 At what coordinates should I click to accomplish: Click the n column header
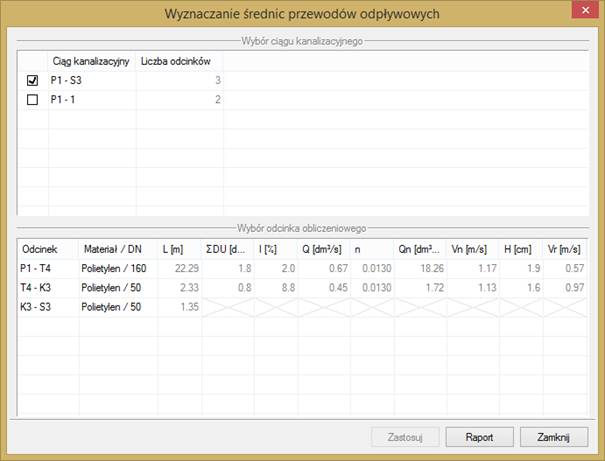tap(372, 249)
